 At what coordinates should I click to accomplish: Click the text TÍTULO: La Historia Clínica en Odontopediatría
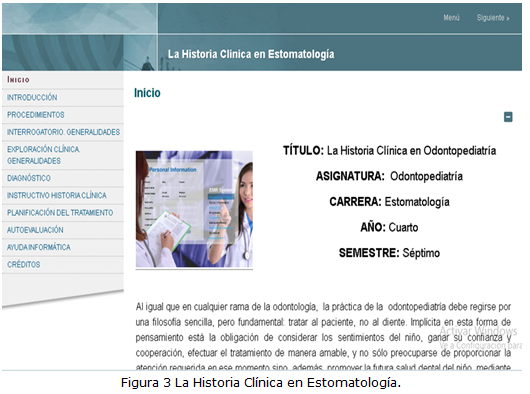pos(389,150)
